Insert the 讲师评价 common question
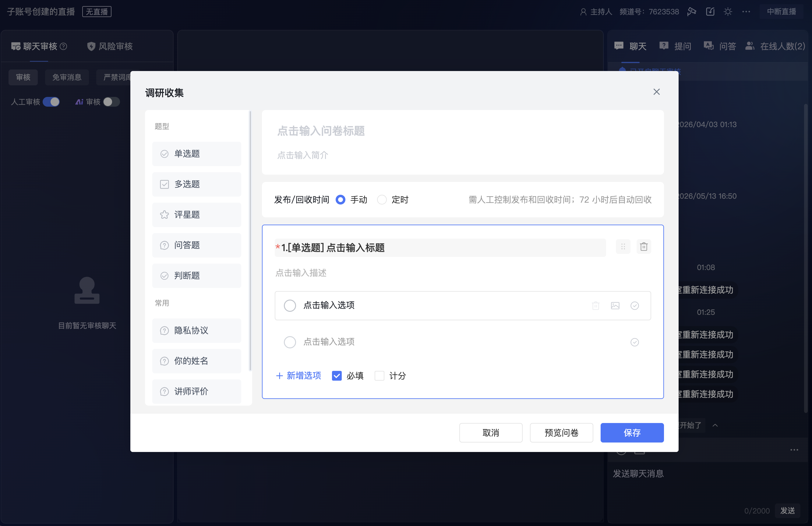Image resolution: width=812 pixels, height=526 pixels. pos(196,391)
